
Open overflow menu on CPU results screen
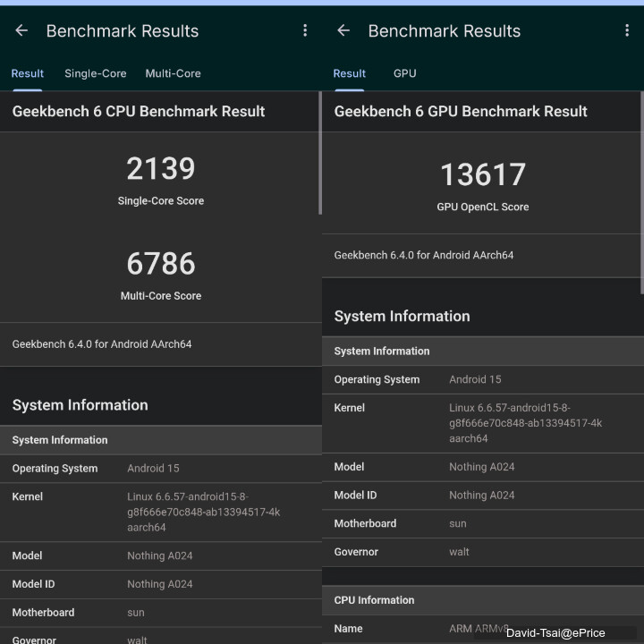coord(305,30)
